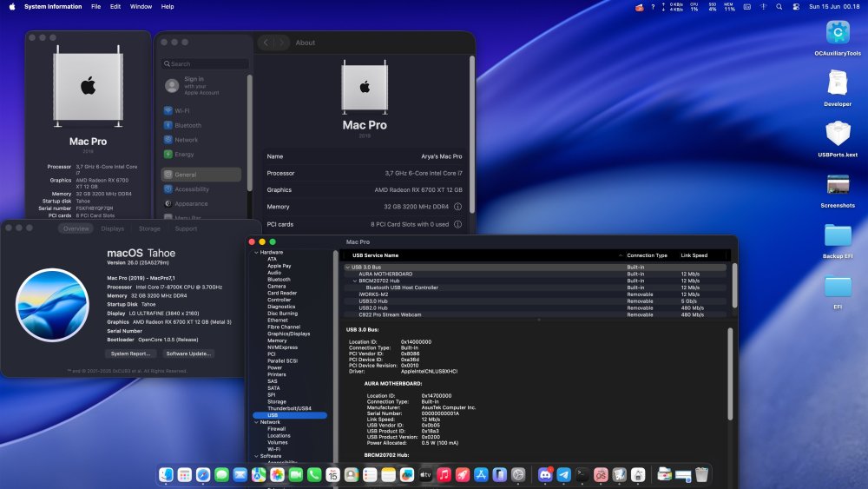868x489 pixels.
Task: Open Discord from the Dock
Action: [x=545, y=474]
